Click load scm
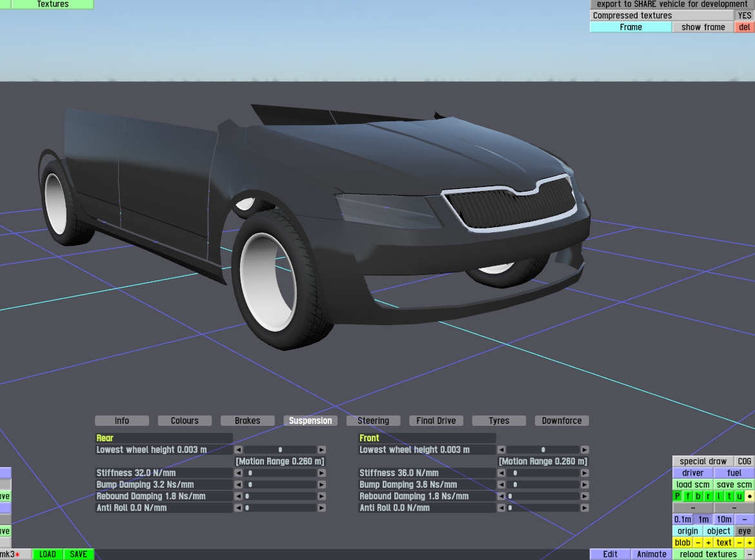This screenshot has width=755, height=560. click(693, 485)
